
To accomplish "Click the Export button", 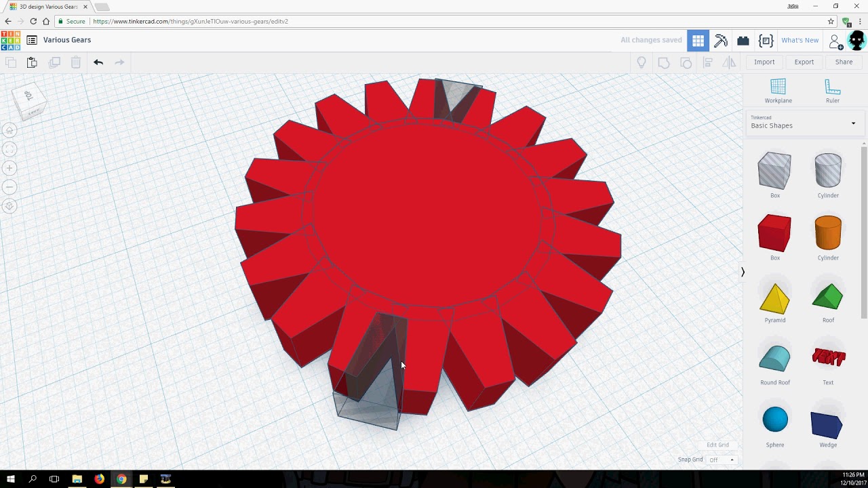I will tap(804, 62).
